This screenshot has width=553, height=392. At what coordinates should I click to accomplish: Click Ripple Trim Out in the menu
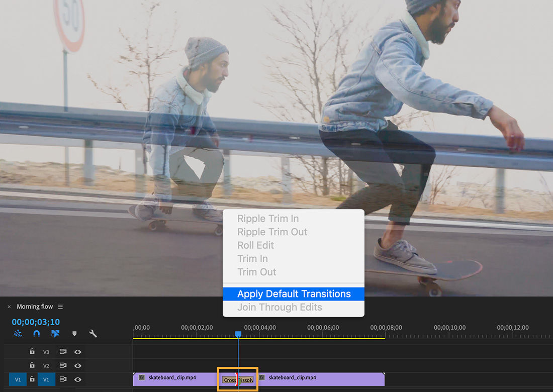coord(272,232)
